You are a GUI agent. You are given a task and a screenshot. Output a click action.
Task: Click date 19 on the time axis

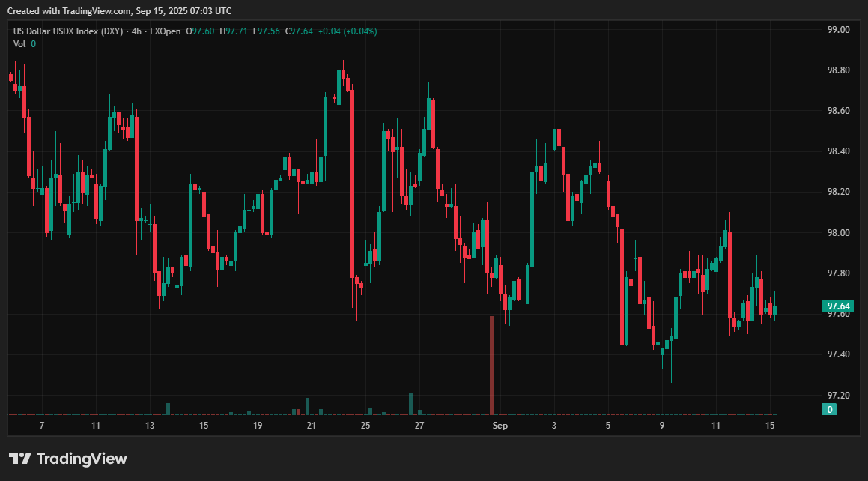coord(258,426)
